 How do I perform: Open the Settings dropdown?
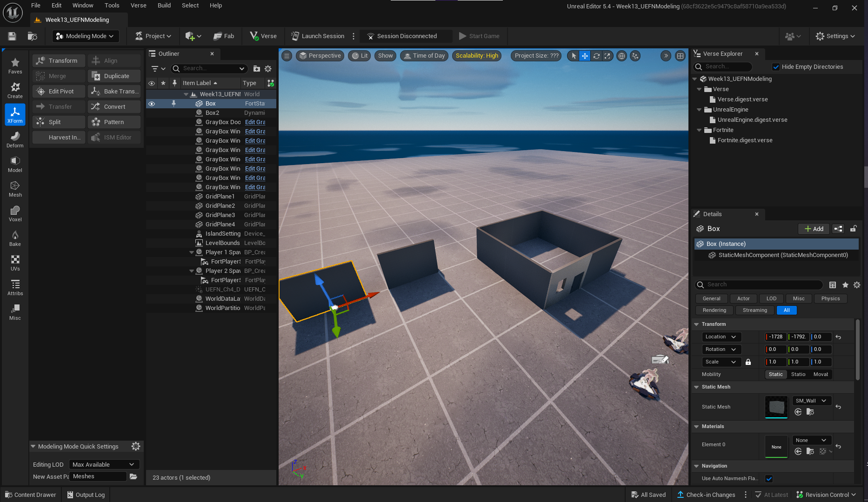tap(835, 36)
